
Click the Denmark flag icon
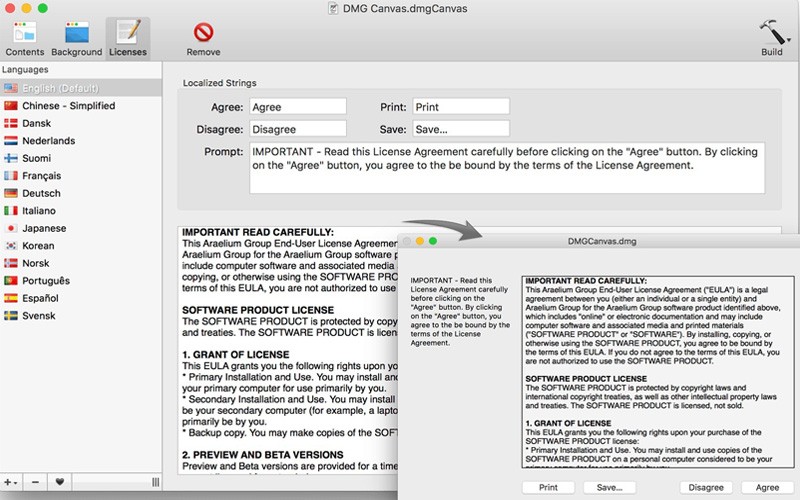(x=11, y=123)
